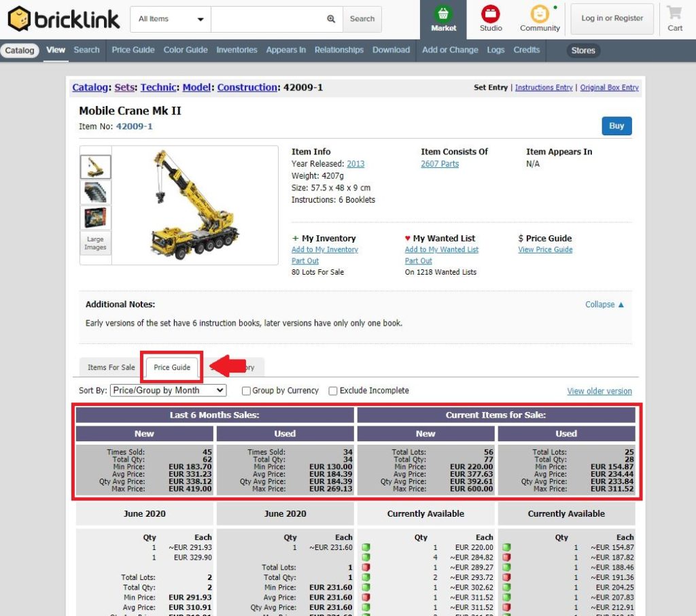Click the blue Buy button
The height and width of the screenshot is (616, 696).
(616, 126)
